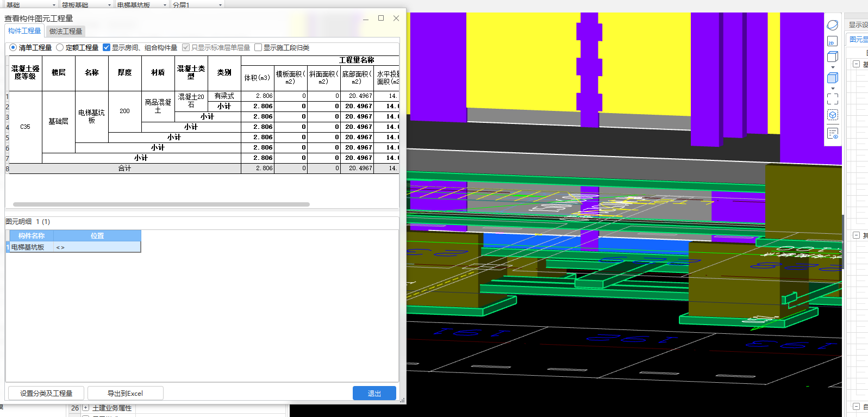
Task: Click the 底部面积(m2) column header
Action: coord(357,78)
